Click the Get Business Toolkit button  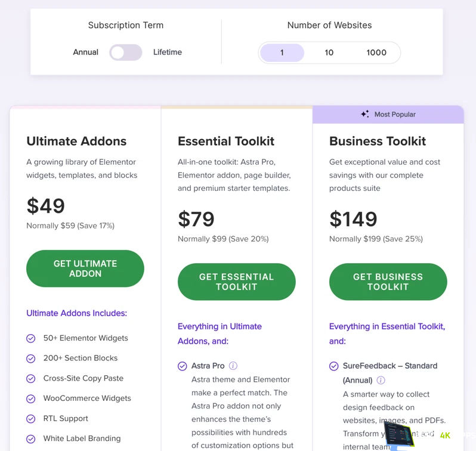coord(388,282)
